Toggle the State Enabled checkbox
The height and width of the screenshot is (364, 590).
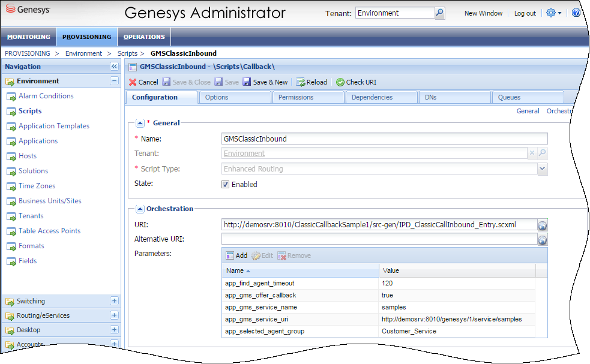click(226, 185)
